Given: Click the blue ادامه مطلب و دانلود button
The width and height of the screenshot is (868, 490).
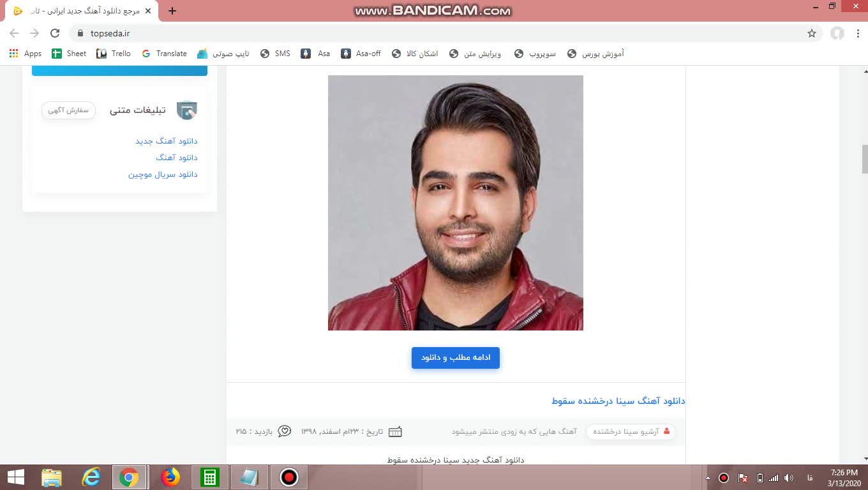Looking at the screenshot, I should click(x=455, y=358).
